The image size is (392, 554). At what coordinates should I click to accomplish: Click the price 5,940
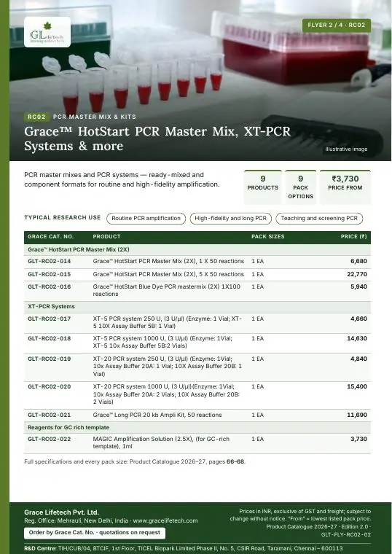[x=358, y=287]
